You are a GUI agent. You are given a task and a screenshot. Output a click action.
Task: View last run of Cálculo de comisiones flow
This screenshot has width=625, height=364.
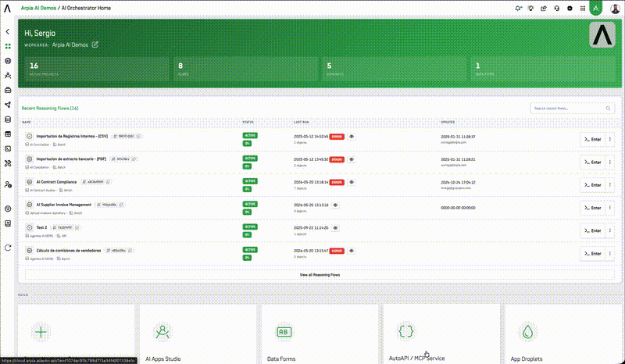(352, 251)
